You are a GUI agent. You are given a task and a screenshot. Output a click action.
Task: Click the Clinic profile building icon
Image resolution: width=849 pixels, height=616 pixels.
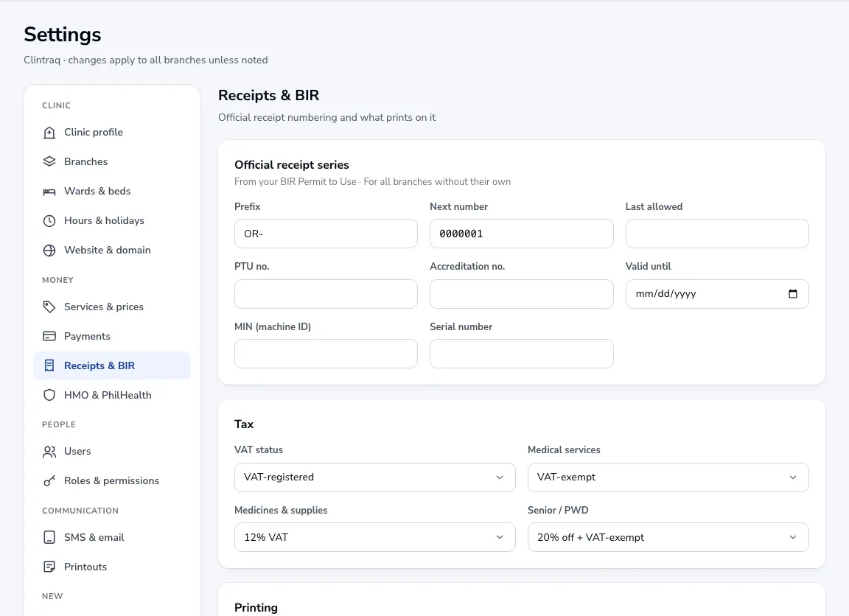coord(49,133)
